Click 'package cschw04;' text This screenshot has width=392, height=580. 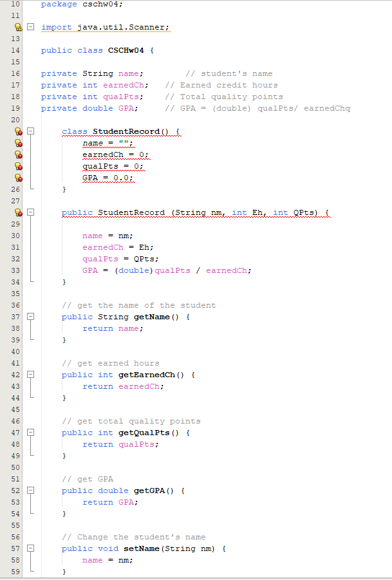(x=82, y=5)
